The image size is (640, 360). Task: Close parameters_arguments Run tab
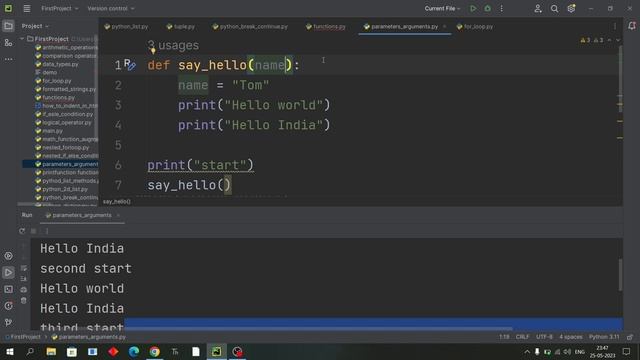118,215
